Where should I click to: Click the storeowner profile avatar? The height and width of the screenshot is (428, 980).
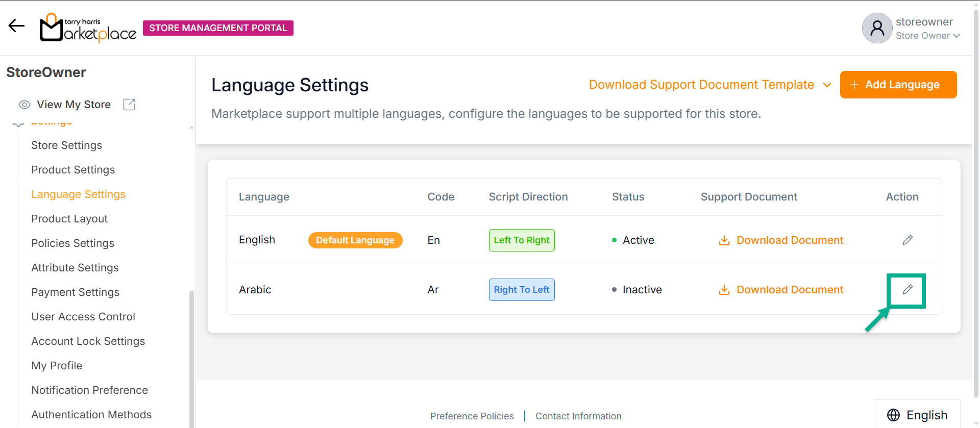pos(877,28)
